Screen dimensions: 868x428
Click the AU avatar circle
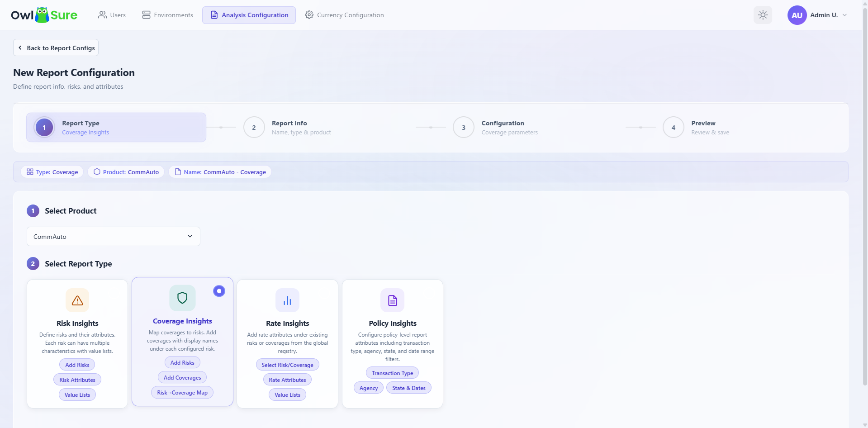[797, 15]
